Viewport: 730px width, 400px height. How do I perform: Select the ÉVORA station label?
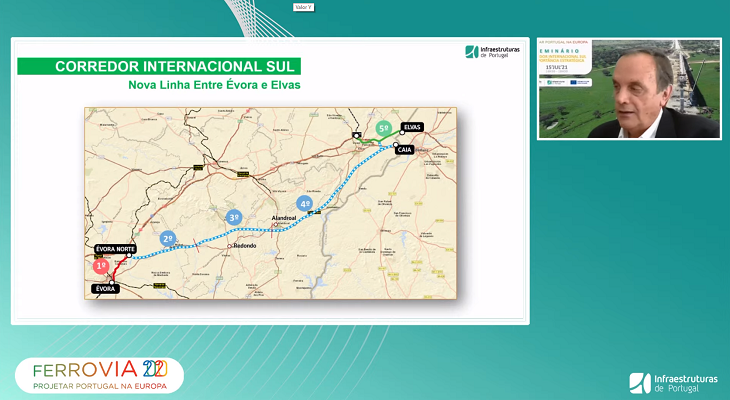(x=105, y=288)
